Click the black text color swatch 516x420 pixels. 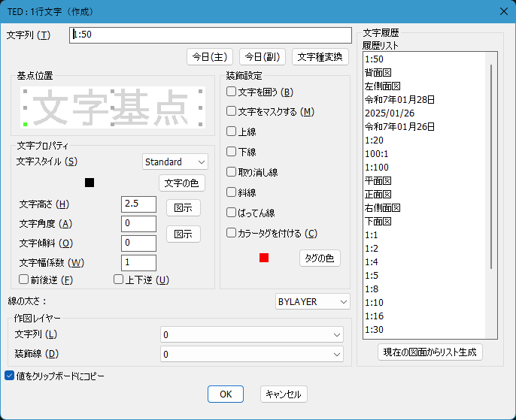[90, 183]
